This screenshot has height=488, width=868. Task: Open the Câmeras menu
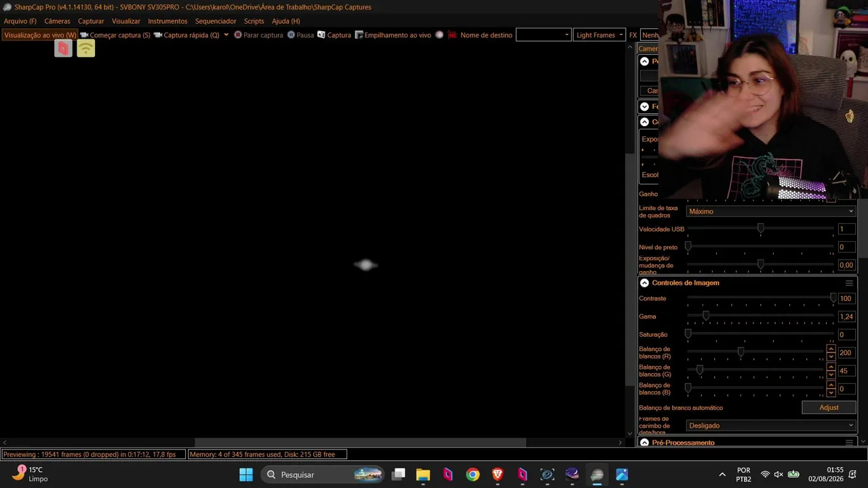click(x=57, y=21)
